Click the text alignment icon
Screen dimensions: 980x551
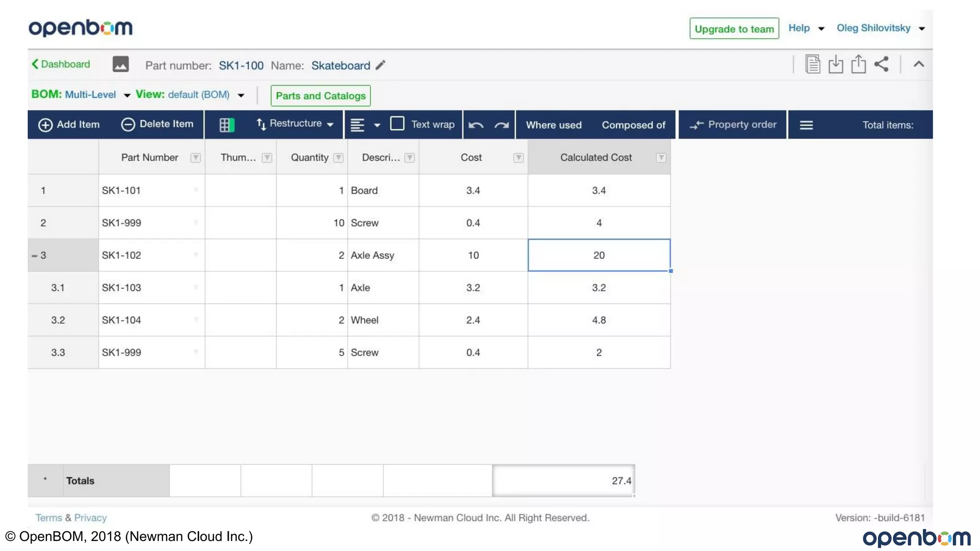click(x=357, y=125)
